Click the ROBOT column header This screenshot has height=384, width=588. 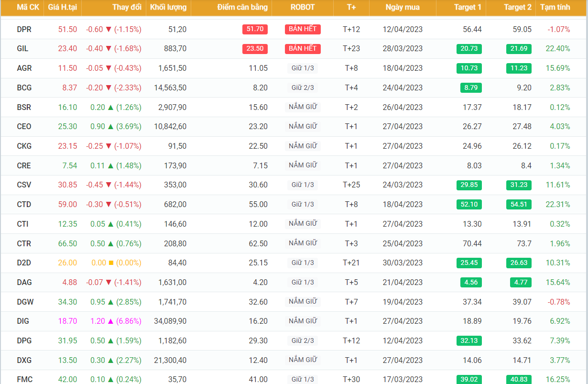pos(303,7)
